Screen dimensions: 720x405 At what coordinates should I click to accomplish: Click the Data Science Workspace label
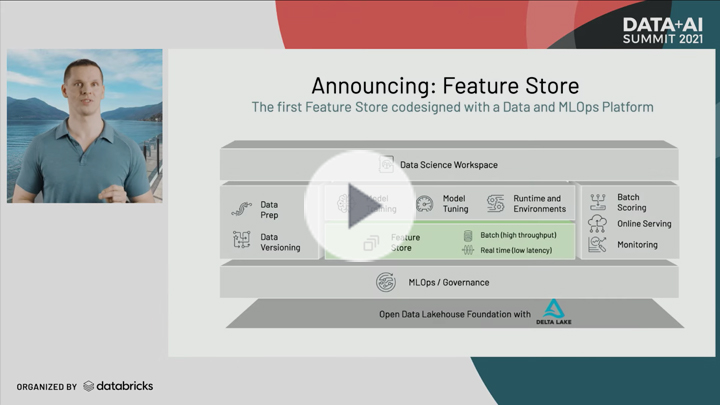[x=449, y=165]
